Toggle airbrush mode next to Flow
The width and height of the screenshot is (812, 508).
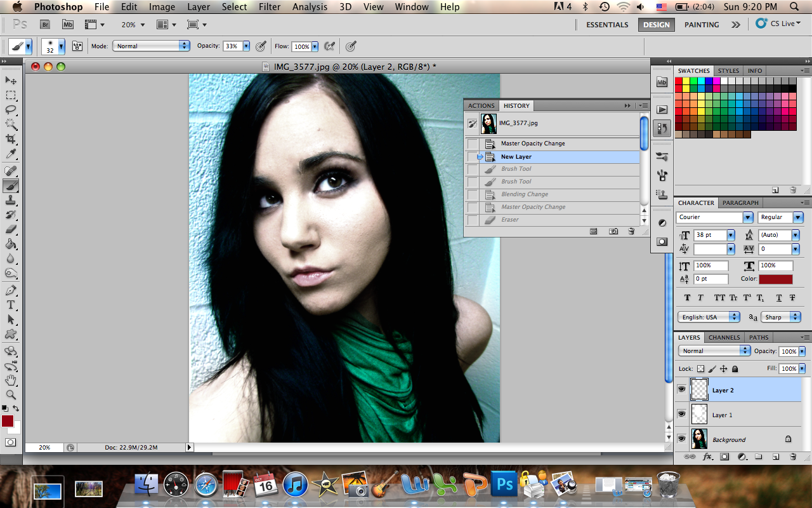pos(329,46)
